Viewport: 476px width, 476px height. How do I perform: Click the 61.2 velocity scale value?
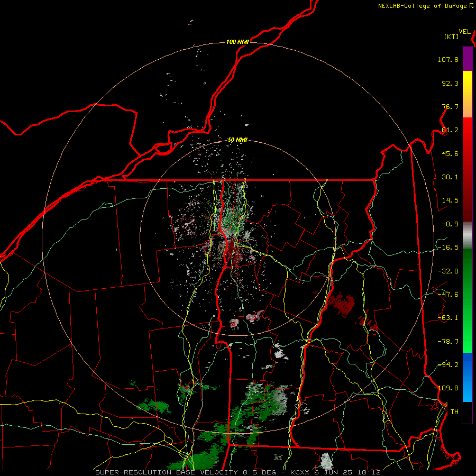coord(450,130)
